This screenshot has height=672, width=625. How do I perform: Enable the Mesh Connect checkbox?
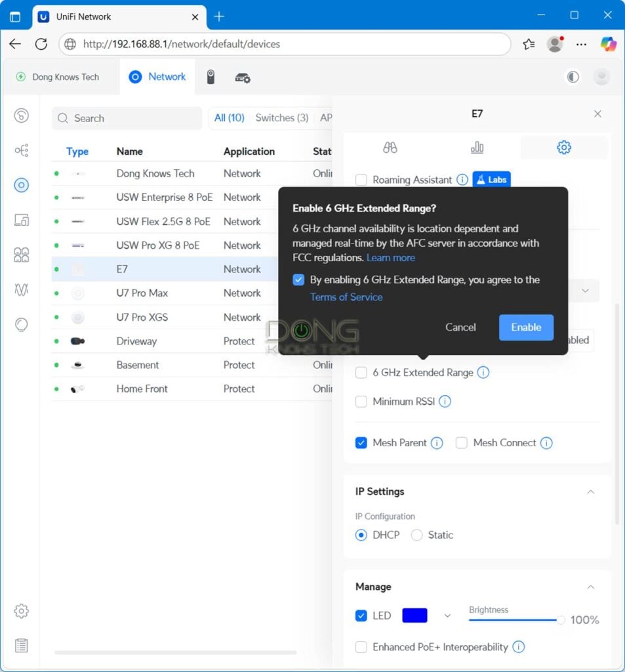tap(461, 443)
